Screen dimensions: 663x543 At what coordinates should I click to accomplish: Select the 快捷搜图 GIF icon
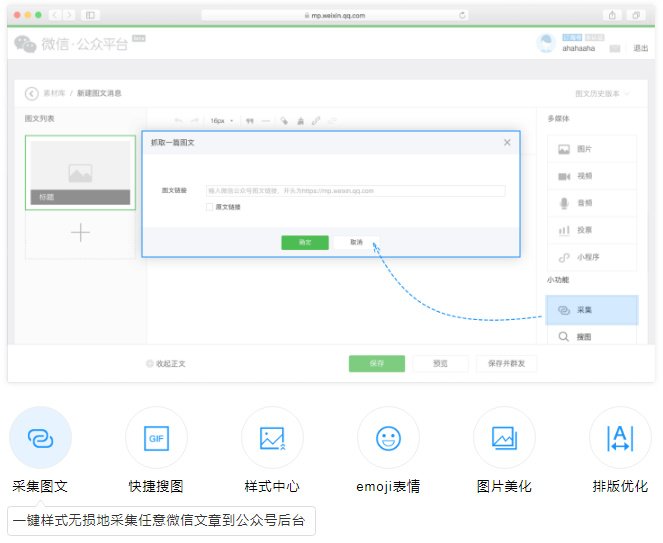point(156,438)
